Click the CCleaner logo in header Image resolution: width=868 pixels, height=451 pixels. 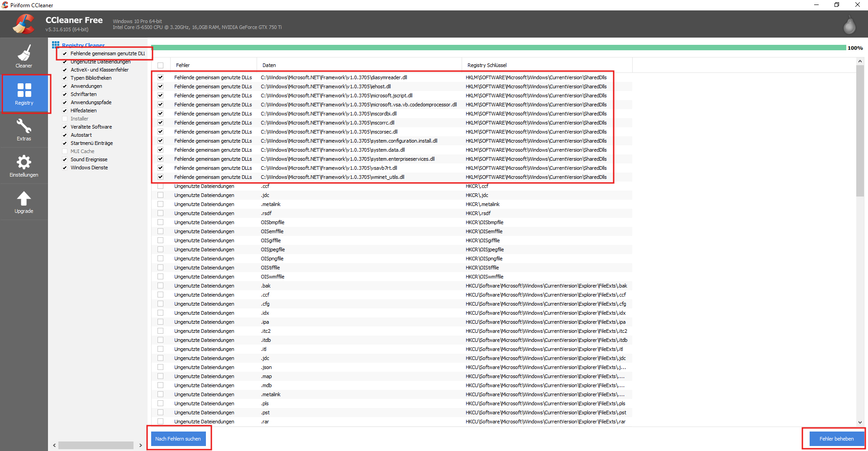click(24, 24)
